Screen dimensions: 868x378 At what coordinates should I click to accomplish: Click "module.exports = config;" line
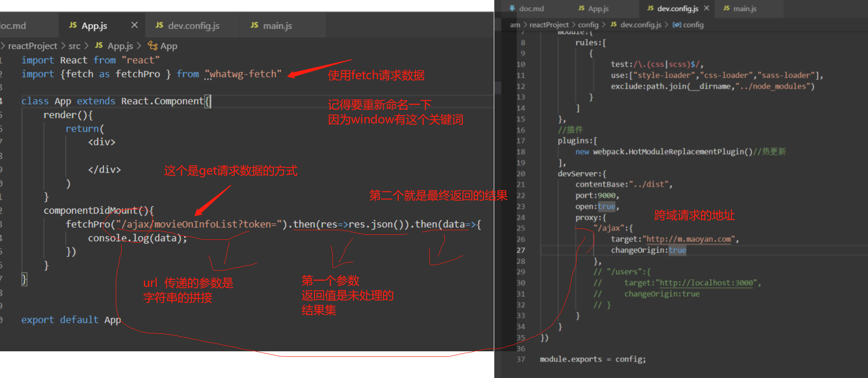[593, 360]
